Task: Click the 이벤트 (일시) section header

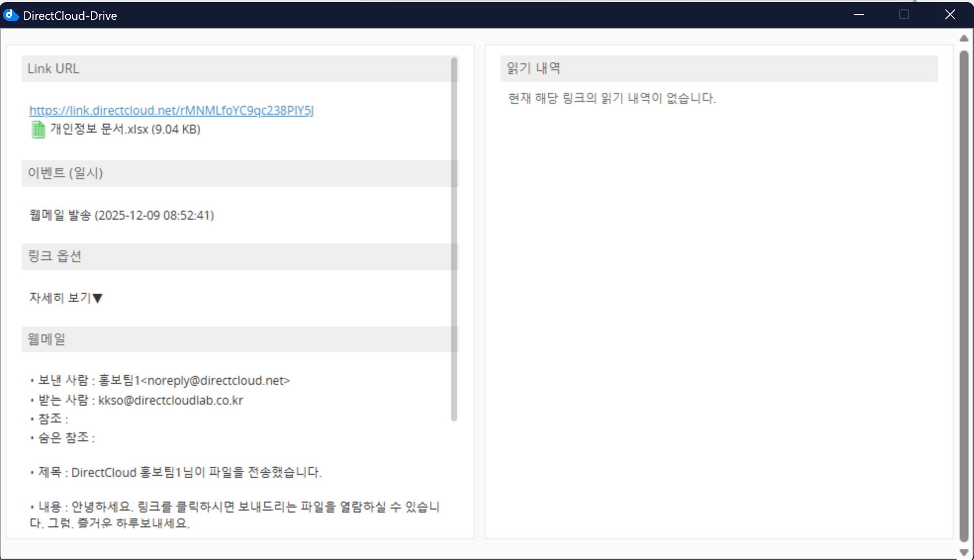Action: (65, 173)
